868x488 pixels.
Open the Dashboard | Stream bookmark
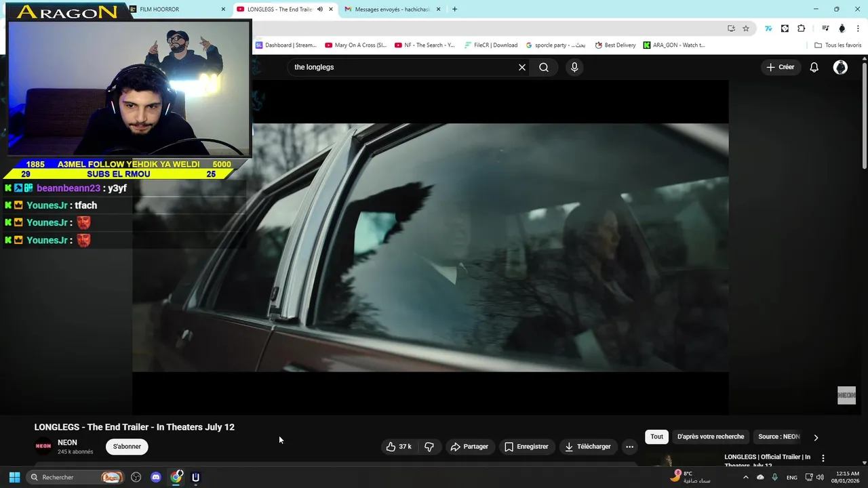coord(286,45)
